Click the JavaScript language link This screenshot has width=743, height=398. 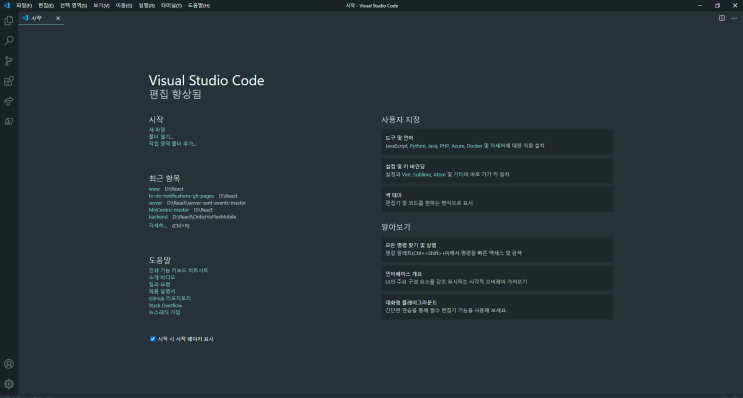pos(397,146)
